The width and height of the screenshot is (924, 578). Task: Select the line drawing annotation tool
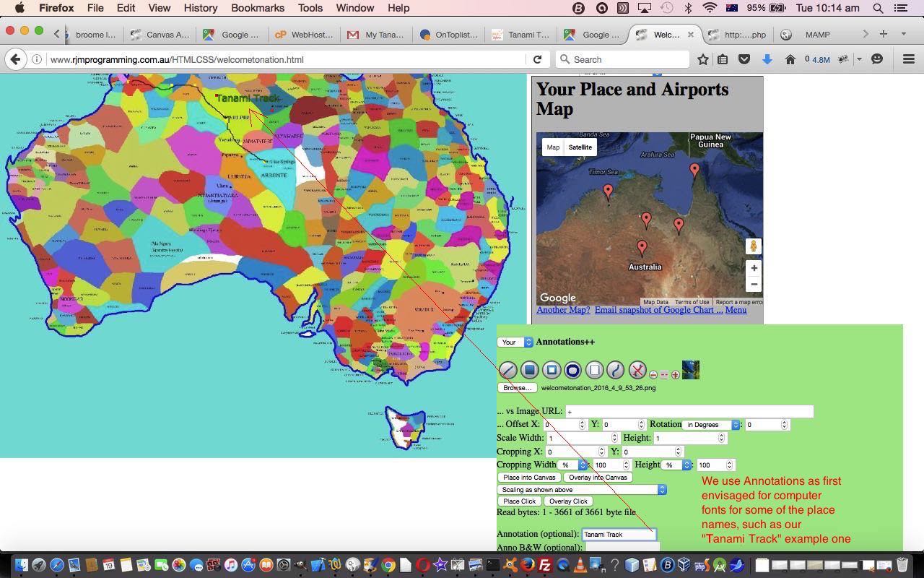pyautogui.click(x=508, y=371)
